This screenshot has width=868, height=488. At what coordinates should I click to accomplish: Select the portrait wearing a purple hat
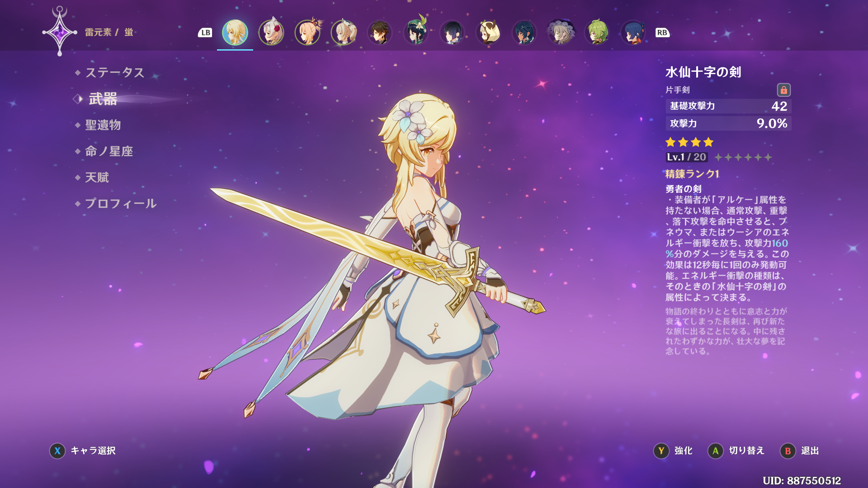point(561,33)
